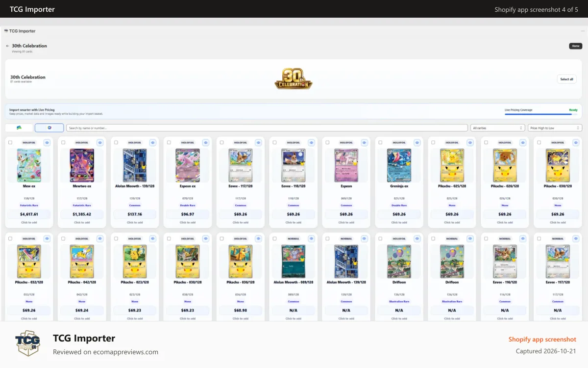Click the NORMAL badge on Eevee - 116/128
The image size is (588, 368).
tap(505, 239)
